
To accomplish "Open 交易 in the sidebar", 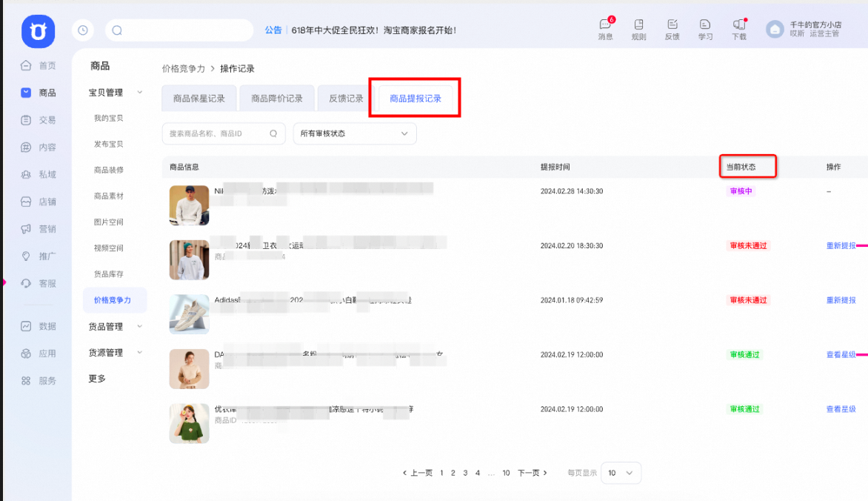I will point(39,120).
